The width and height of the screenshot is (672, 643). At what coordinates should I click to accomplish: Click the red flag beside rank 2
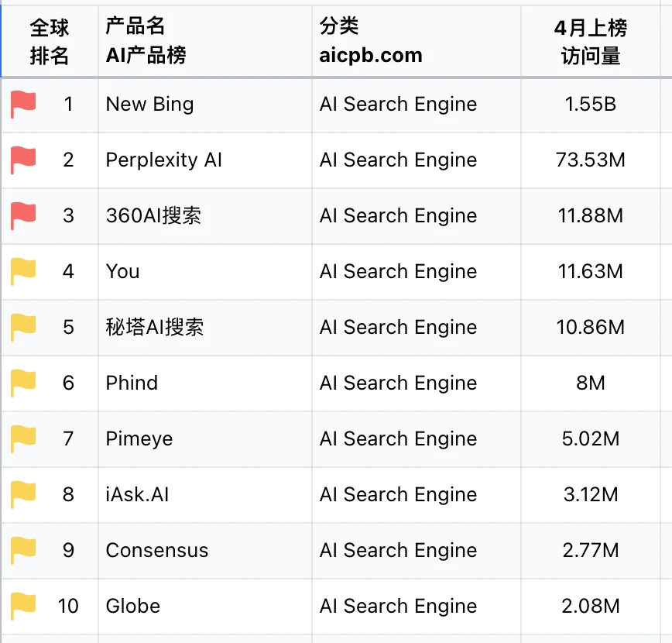pos(23,160)
